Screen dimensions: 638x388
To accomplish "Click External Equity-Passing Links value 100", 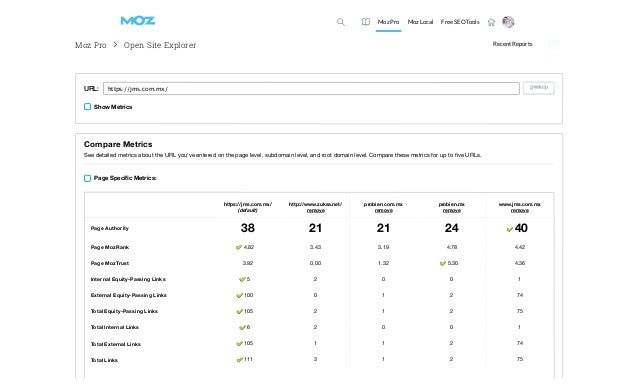I will 248,295.
